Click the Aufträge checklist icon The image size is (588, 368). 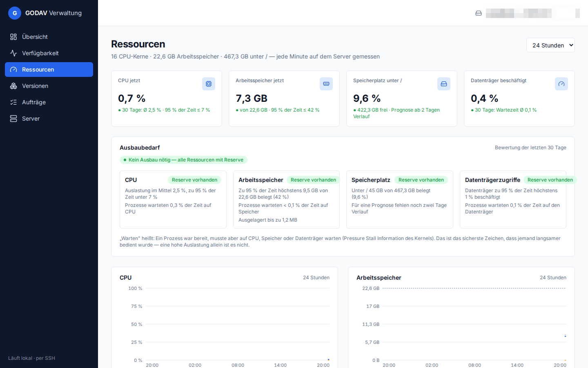coord(13,102)
